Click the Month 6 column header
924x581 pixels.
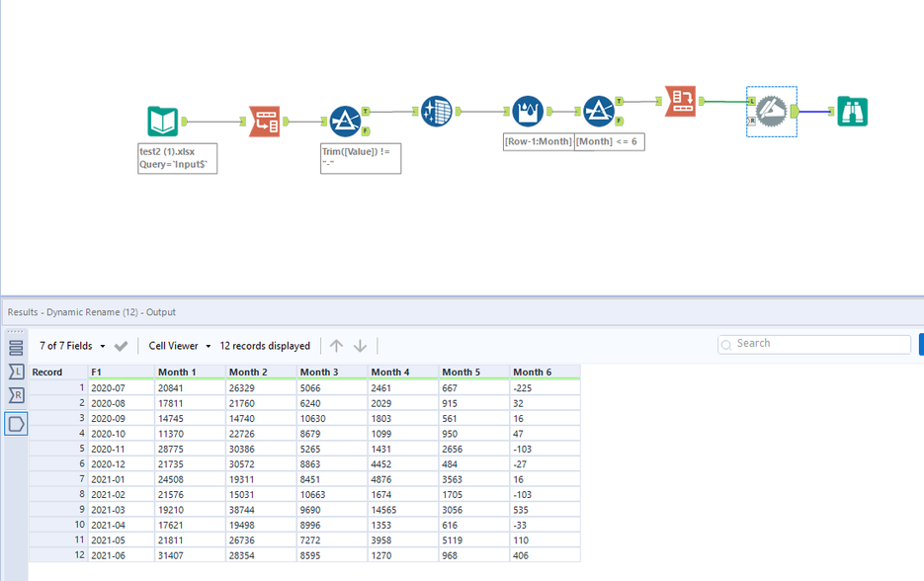coord(546,372)
